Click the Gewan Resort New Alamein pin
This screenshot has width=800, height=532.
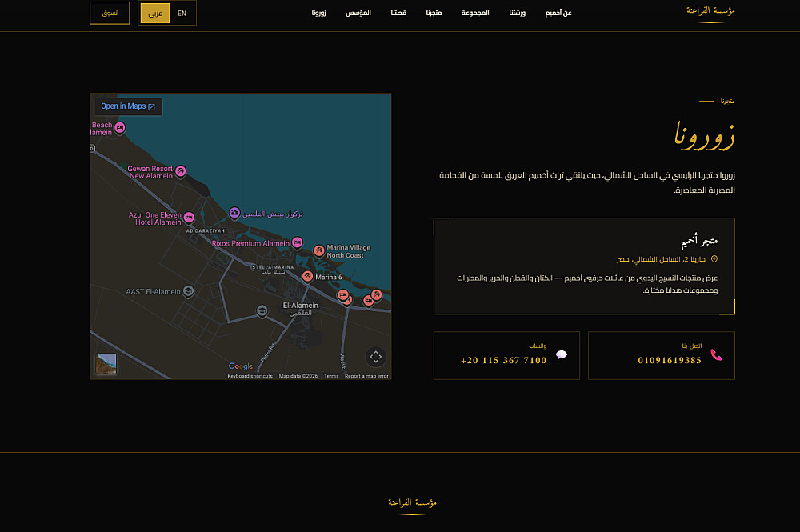[181, 171]
